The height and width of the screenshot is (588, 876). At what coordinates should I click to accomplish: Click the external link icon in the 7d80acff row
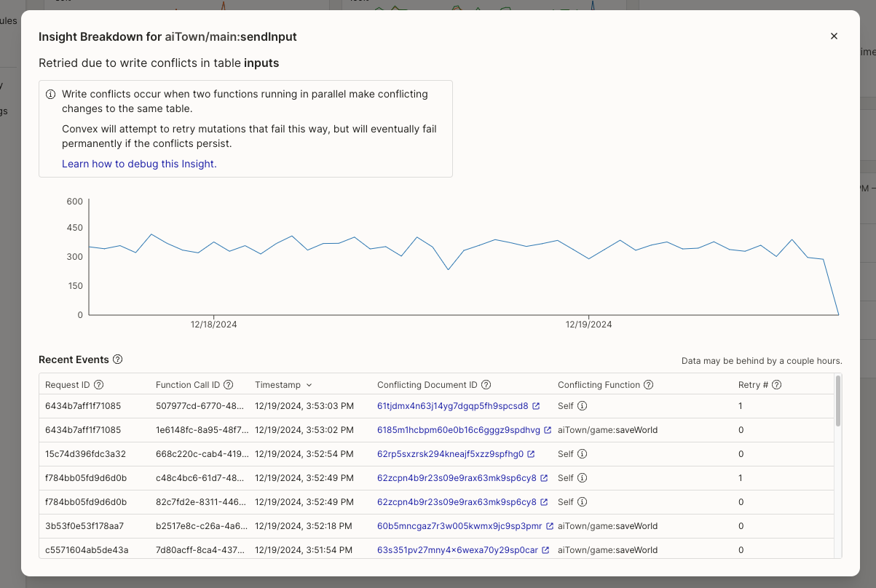(x=545, y=550)
